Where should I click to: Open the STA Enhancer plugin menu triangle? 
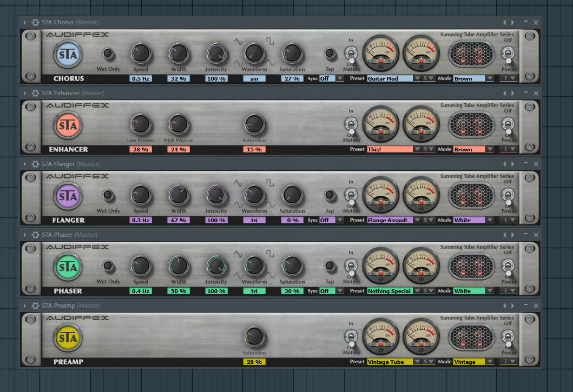coord(24,93)
